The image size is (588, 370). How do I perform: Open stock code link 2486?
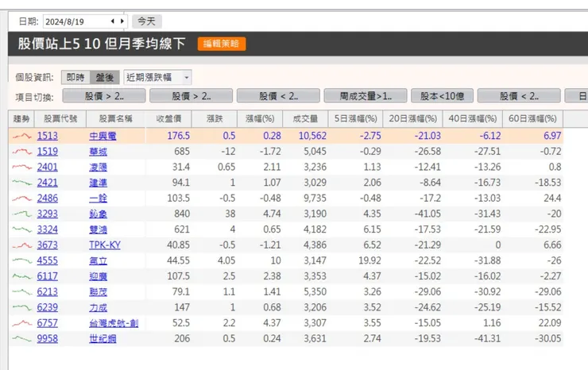coord(47,198)
